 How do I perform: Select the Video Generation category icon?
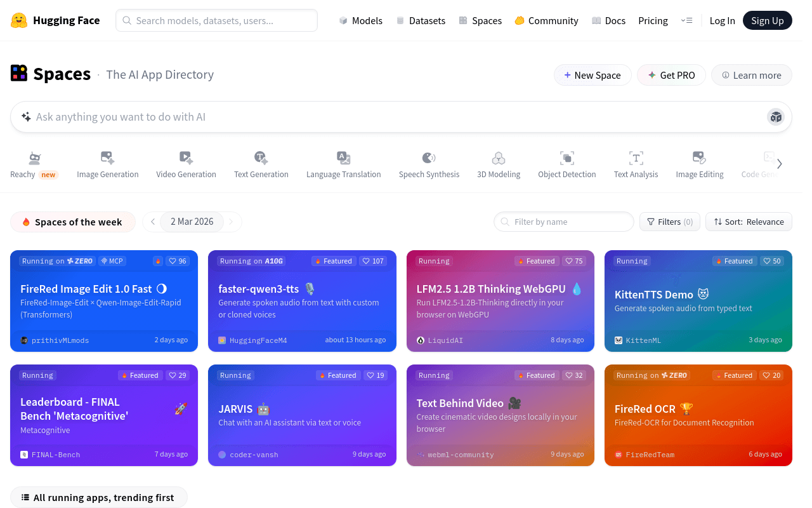[186, 158]
